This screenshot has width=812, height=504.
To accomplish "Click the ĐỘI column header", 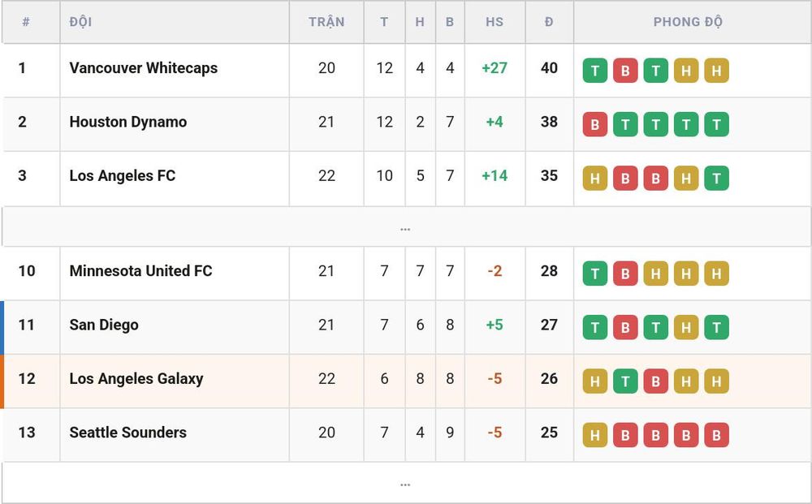I will pyautogui.click(x=80, y=22).
